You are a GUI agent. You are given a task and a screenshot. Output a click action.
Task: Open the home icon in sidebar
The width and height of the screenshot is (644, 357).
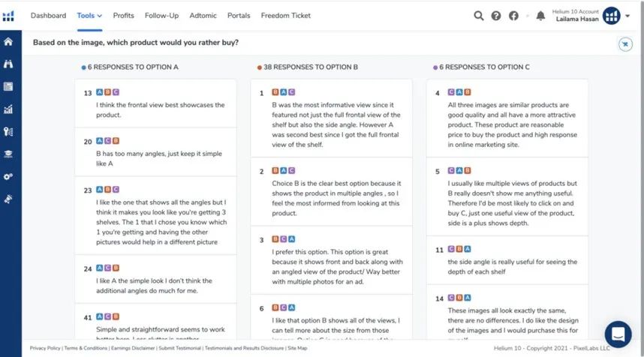pyautogui.click(x=8, y=42)
